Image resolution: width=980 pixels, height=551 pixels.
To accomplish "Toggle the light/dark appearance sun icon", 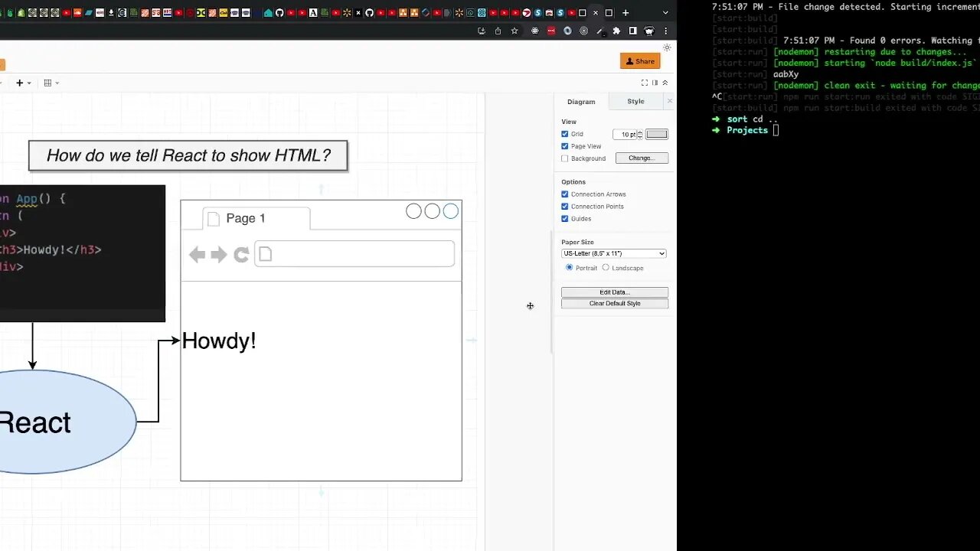I will [x=667, y=47].
